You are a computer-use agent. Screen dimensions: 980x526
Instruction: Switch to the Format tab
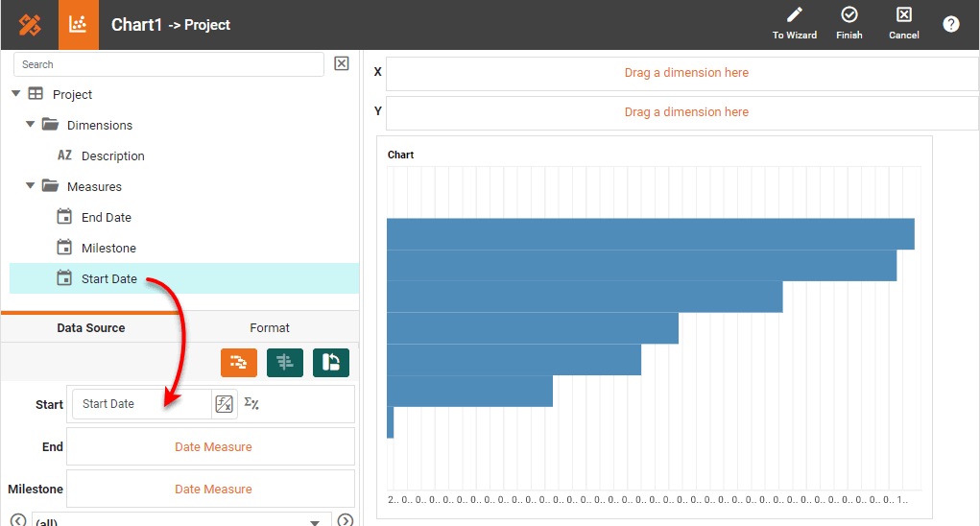[x=270, y=327]
